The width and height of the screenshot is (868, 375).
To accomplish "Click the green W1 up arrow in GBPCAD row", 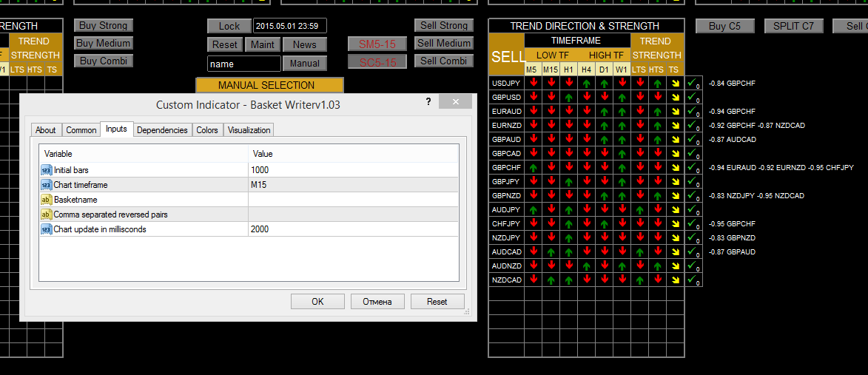I will click(622, 153).
